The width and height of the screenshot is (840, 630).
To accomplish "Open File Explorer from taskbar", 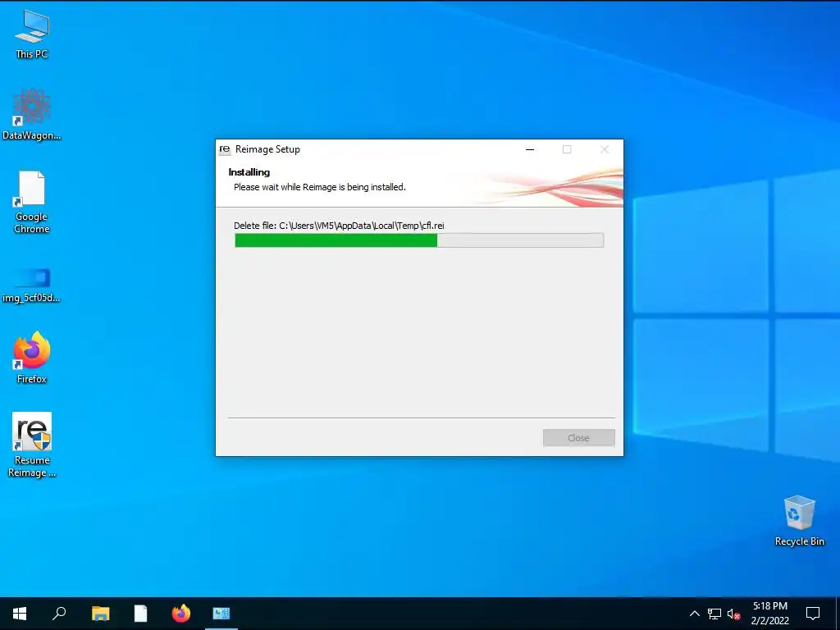I will pyautogui.click(x=100, y=614).
